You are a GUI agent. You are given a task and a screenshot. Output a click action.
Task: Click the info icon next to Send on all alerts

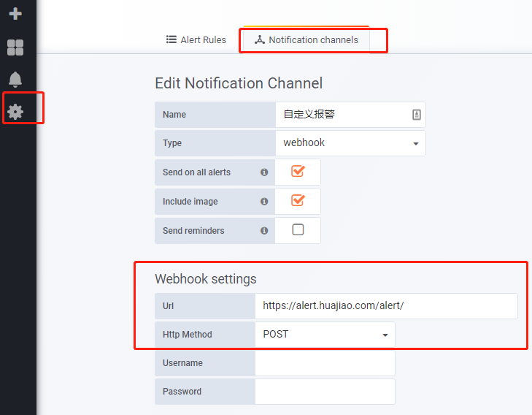point(264,172)
